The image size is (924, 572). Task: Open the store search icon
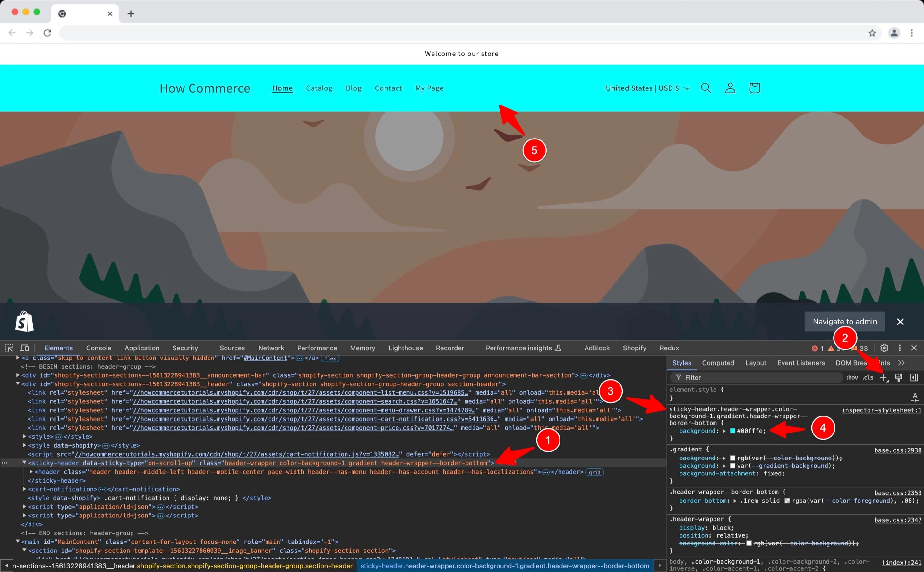tap(706, 88)
